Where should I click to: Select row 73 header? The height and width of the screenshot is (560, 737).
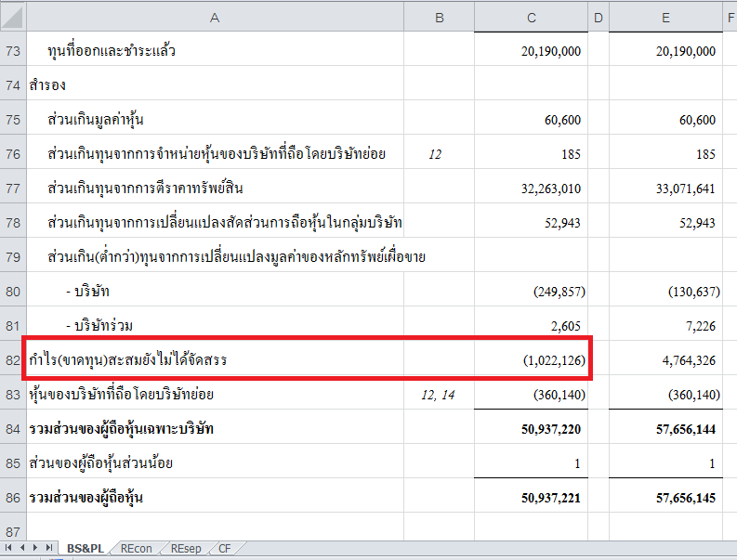coord(13,50)
